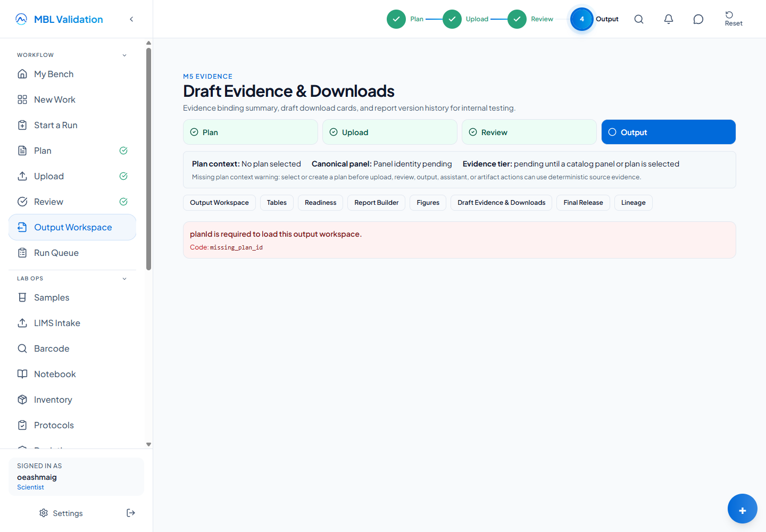Open the Final Release pill tab

click(584, 203)
